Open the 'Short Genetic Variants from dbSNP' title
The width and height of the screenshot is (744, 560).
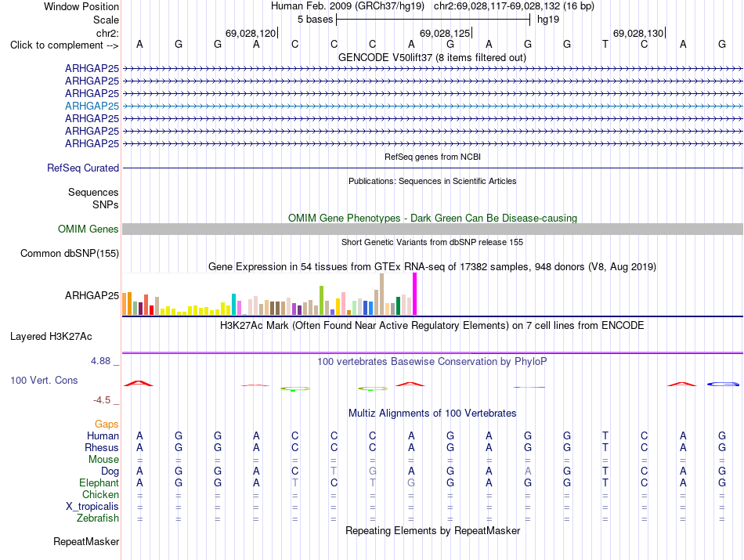point(432,242)
